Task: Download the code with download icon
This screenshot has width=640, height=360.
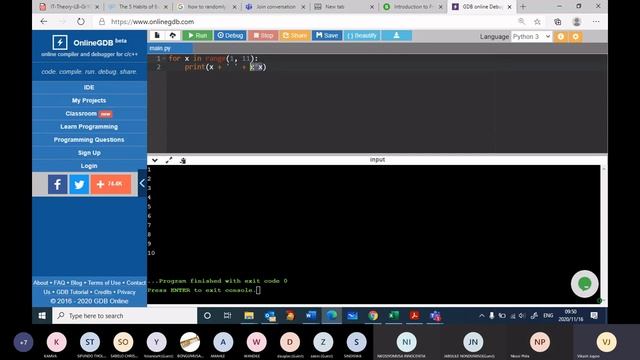Action: (x=396, y=36)
